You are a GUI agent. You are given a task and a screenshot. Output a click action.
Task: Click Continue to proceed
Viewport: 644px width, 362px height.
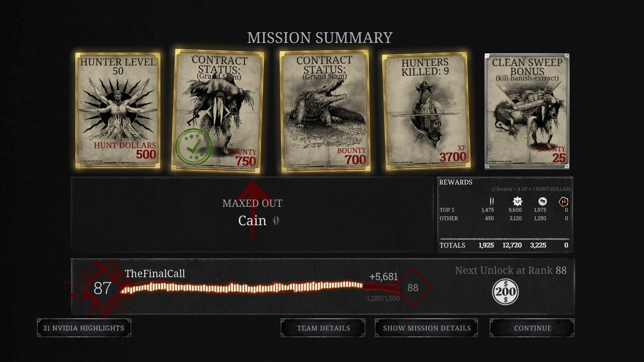pos(532,328)
